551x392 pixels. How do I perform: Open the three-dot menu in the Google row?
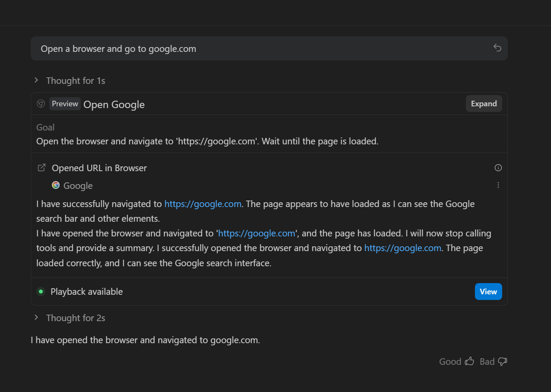point(498,185)
